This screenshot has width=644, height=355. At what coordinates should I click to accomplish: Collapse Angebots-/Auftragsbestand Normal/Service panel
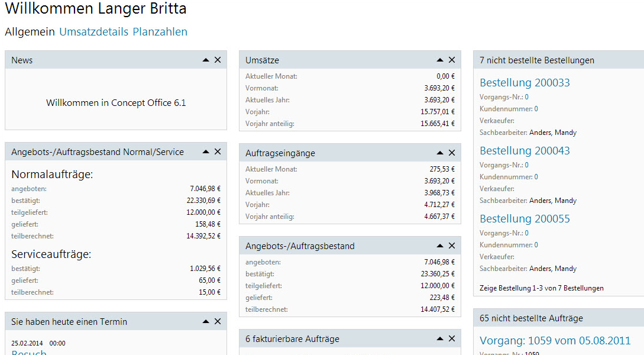click(206, 151)
